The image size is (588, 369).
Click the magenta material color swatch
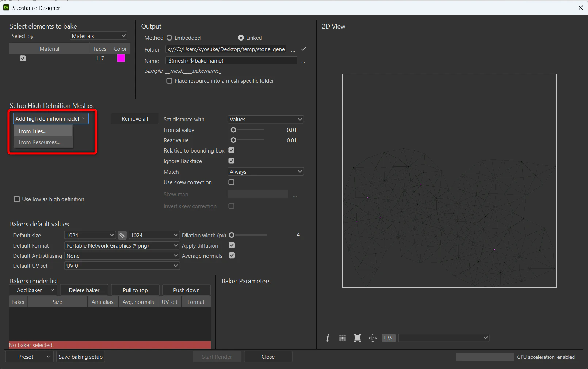coord(121,59)
